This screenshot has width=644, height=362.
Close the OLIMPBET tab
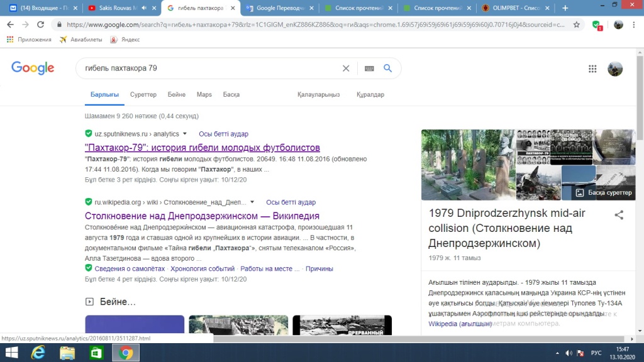(548, 8)
